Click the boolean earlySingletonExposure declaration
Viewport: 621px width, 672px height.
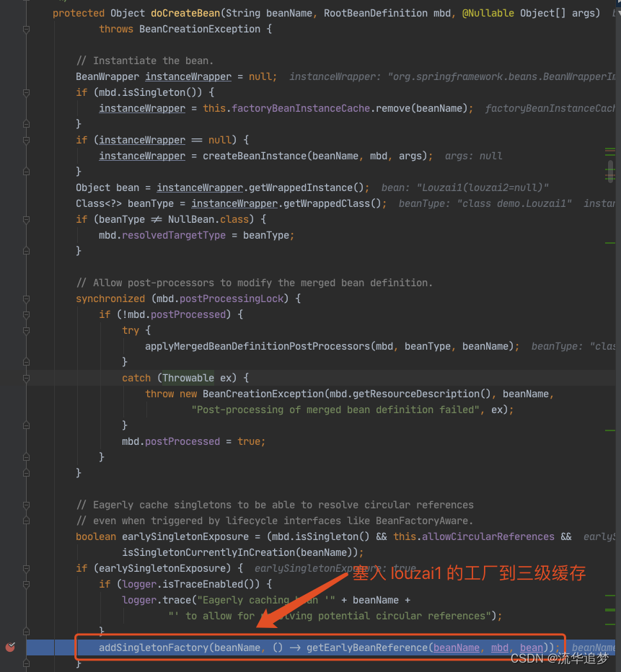click(x=162, y=536)
